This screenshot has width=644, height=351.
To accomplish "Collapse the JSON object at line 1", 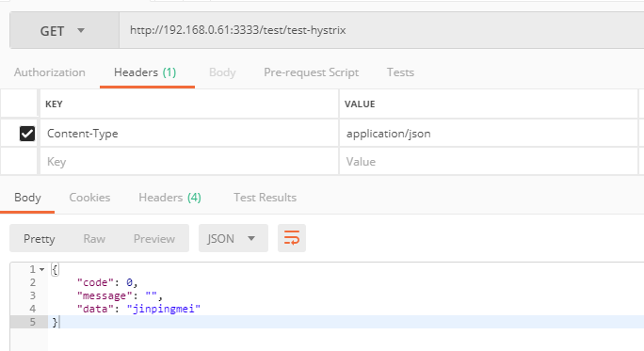I will [x=41, y=270].
